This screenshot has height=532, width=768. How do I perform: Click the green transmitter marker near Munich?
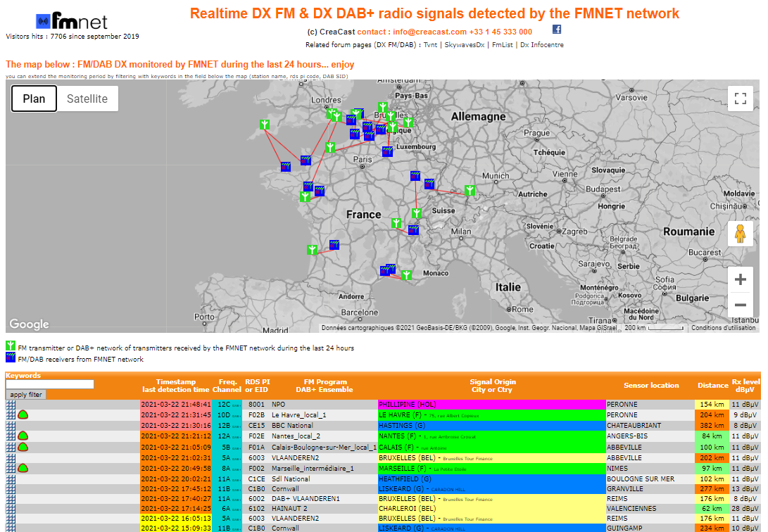tap(470, 190)
